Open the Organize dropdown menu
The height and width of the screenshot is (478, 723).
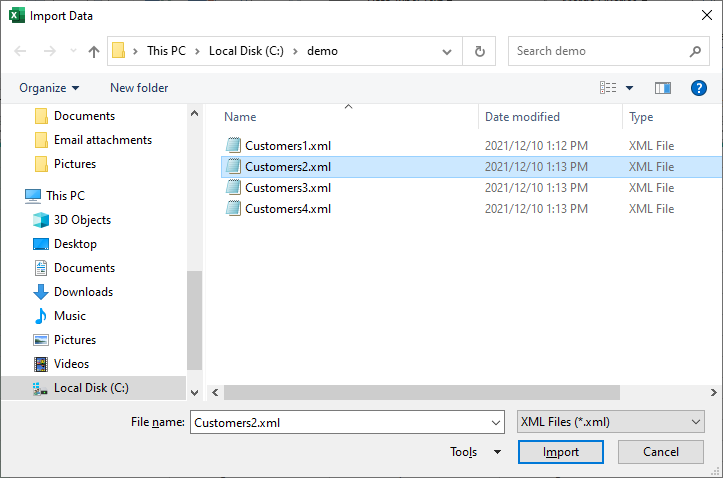(49, 88)
